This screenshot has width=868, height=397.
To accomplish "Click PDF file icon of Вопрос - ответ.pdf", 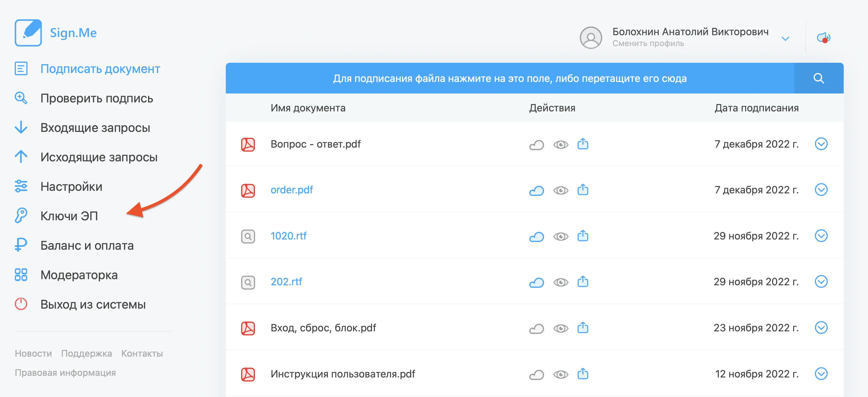I will [x=248, y=144].
